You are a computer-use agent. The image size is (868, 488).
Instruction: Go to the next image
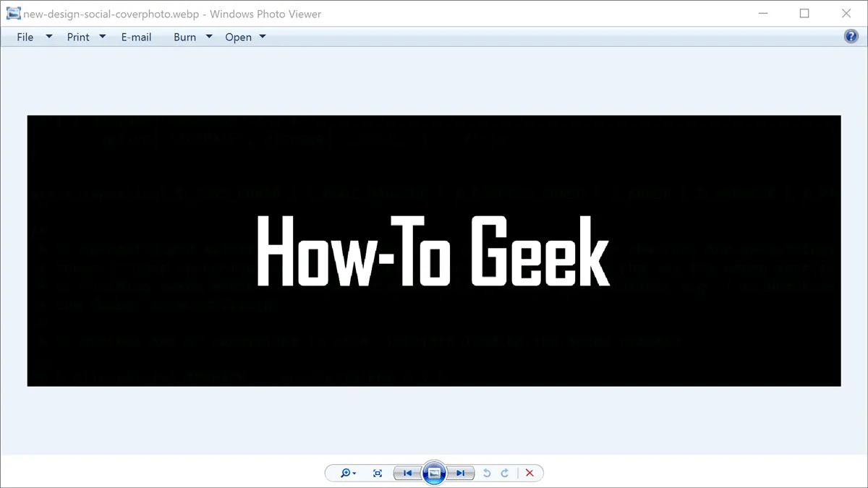pyautogui.click(x=461, y=473)
